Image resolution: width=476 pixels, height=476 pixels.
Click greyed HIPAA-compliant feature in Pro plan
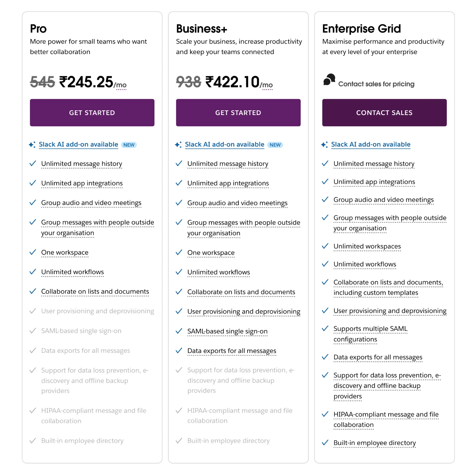(x=93, y=416)
